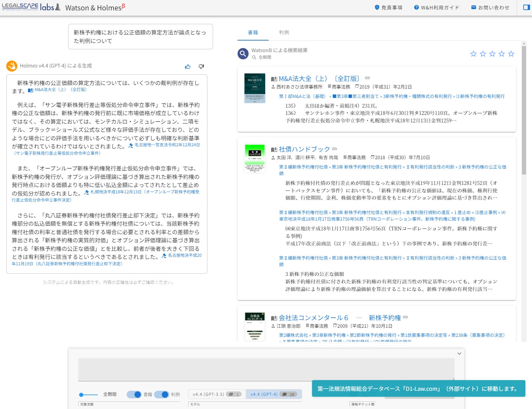Open M&A法大全 citation in Holmes answer
This screenshot has height=409, width=532.
pos(57,90)
